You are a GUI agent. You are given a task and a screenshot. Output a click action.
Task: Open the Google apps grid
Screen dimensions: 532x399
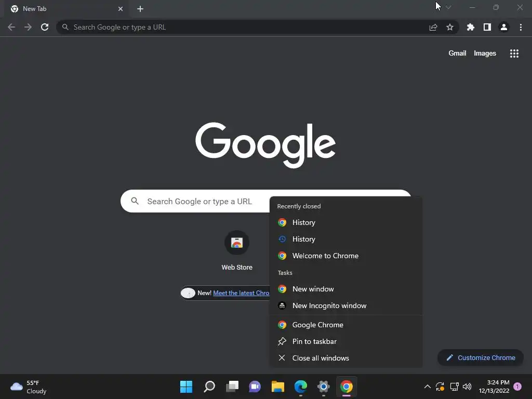pos(514,54)
